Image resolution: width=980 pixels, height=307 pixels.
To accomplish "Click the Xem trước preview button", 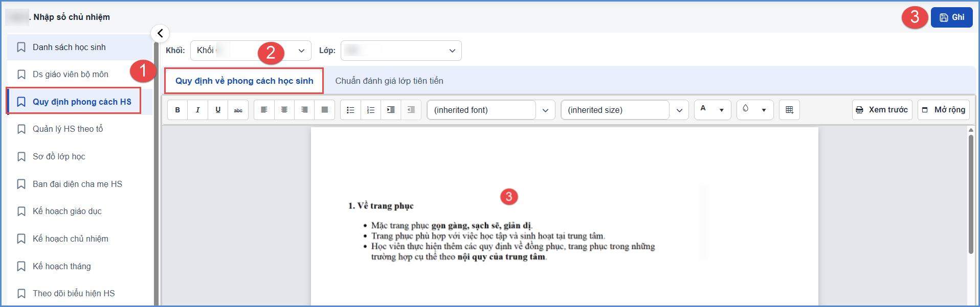I will [882, 110].
